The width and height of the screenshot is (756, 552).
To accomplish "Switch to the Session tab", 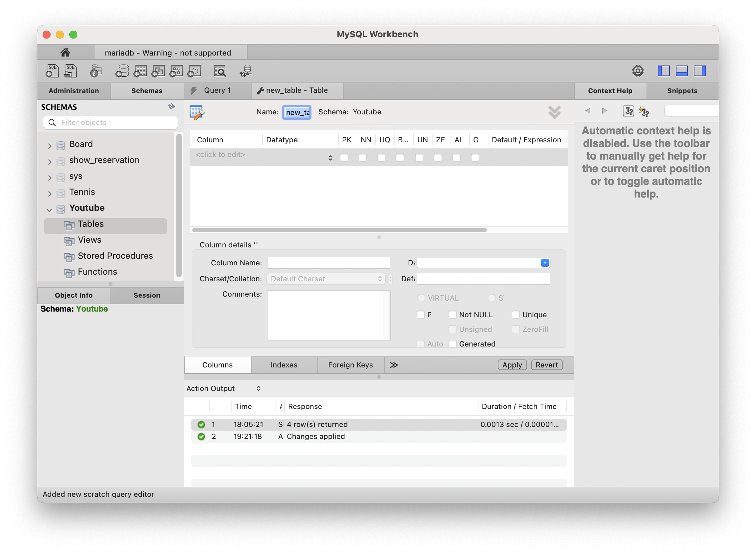I will tap(147, 295).
